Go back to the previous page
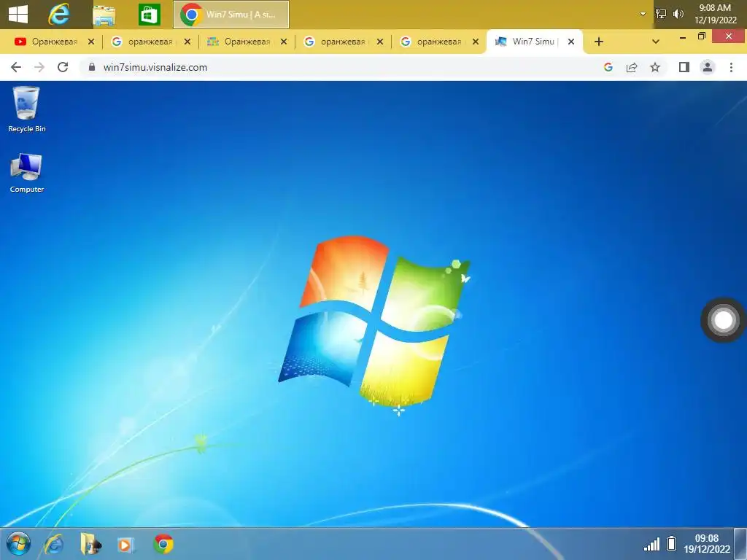Image resolution: width=747 pixels, height=560 pixels. [x=16, y=67]
